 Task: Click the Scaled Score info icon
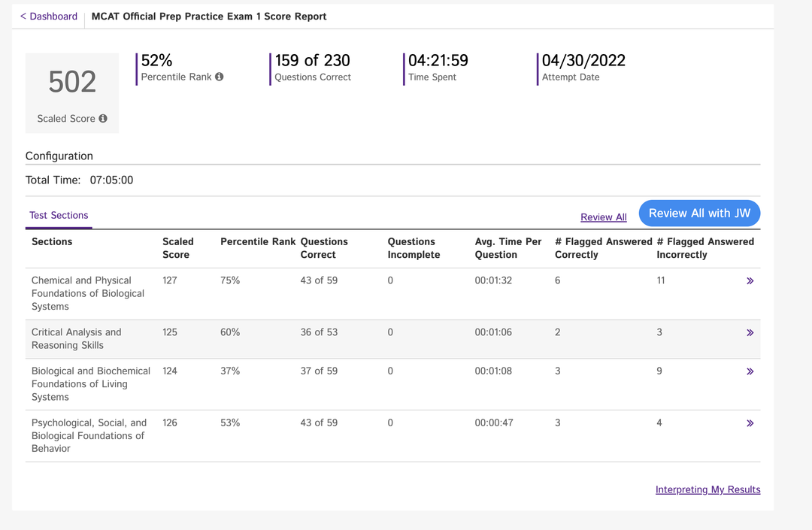coord(103,119)
